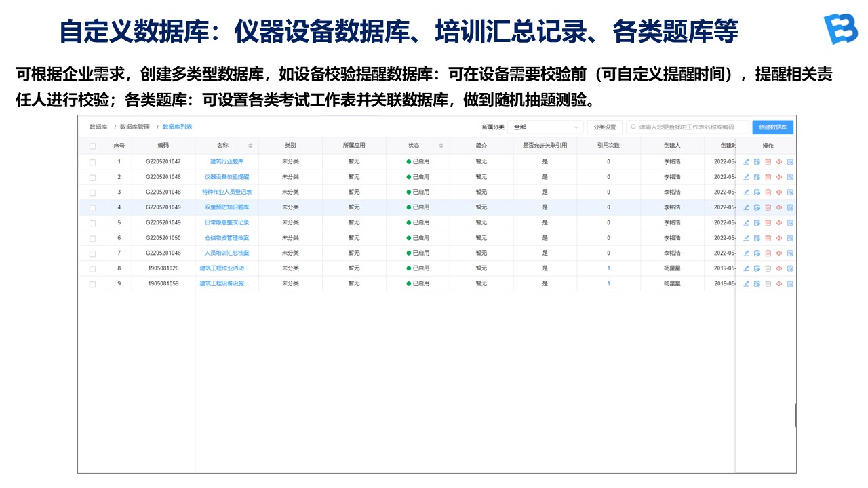The image size is (868, 488).
Task: Click the red delete icon for 人员培训汇总档案
Action: 768,253
